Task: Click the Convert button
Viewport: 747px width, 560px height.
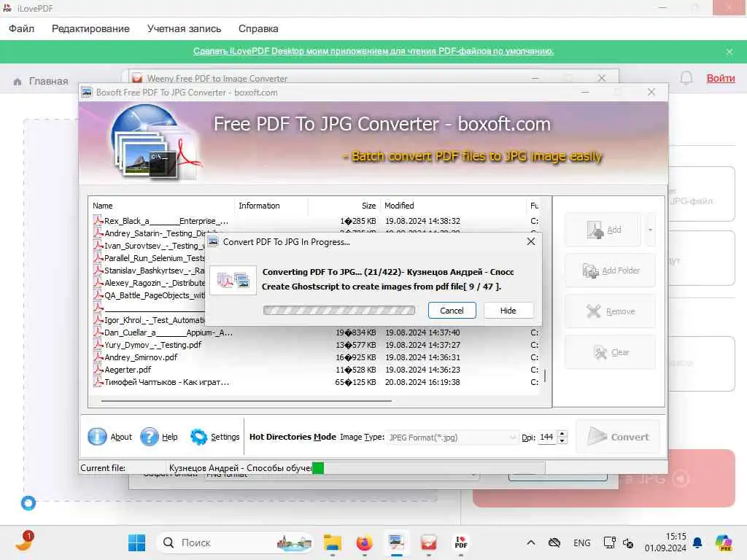Action: (618, 437)
